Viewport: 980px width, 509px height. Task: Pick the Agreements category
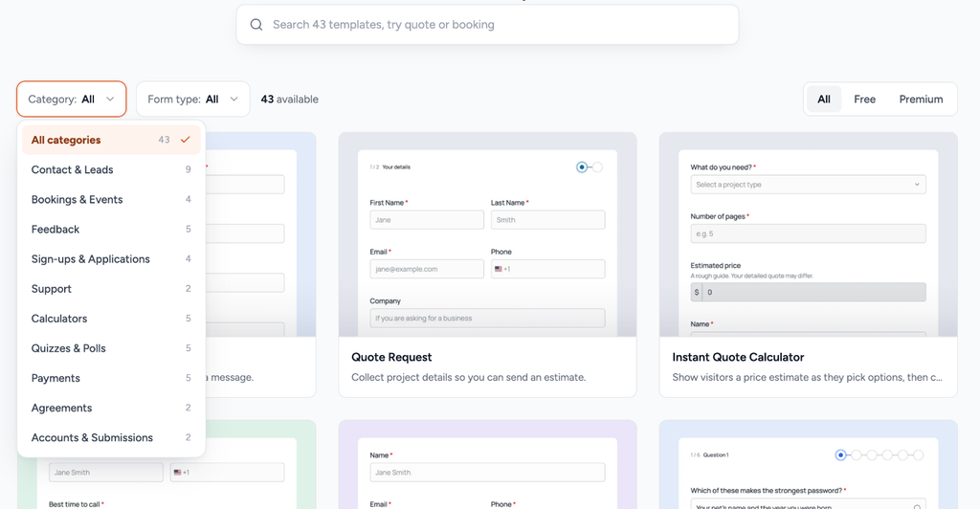click(111, 408)
